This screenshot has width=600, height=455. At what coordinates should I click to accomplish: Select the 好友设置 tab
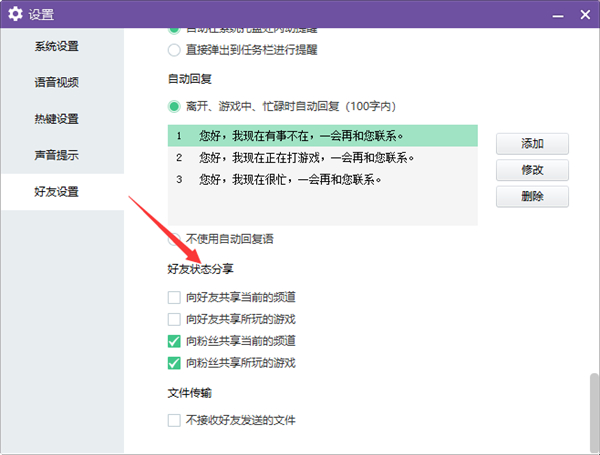coord(56,191)
